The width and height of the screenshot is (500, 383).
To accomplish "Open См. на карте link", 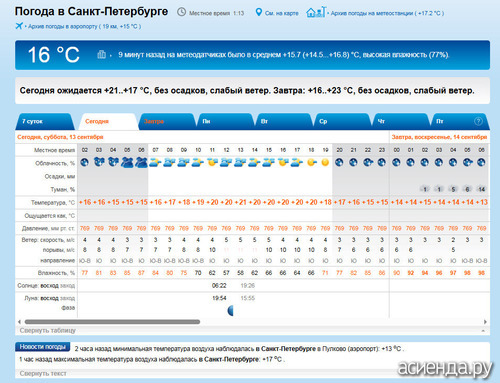I will pos(281,13).
